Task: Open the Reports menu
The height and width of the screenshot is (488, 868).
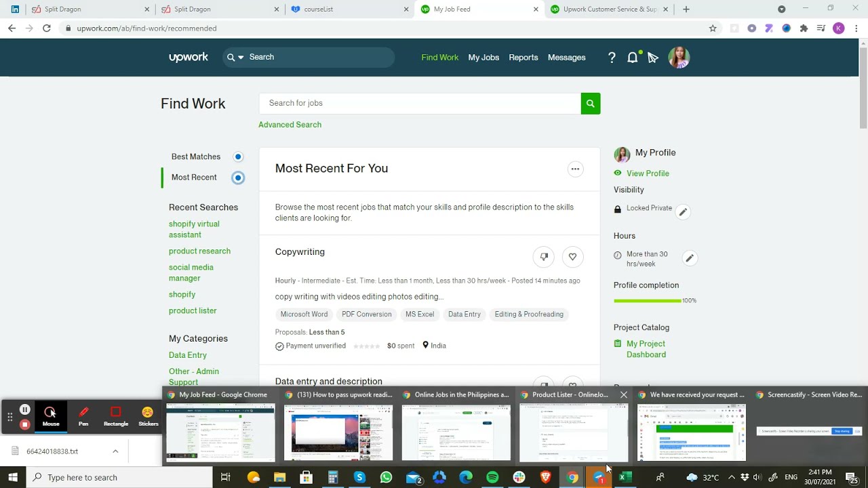Action: tap(524, 58)
